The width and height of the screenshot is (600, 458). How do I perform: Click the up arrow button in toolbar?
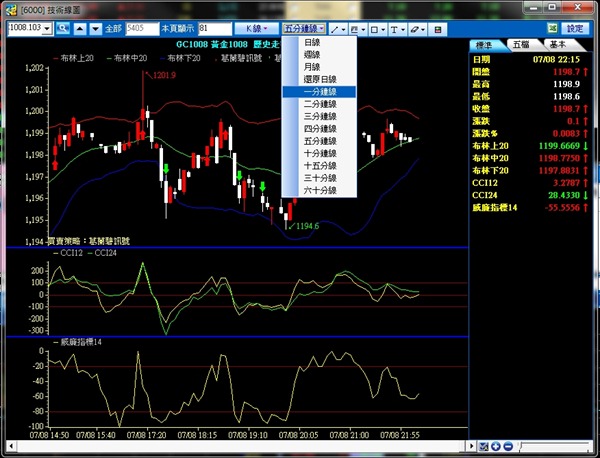click(80, 29)
